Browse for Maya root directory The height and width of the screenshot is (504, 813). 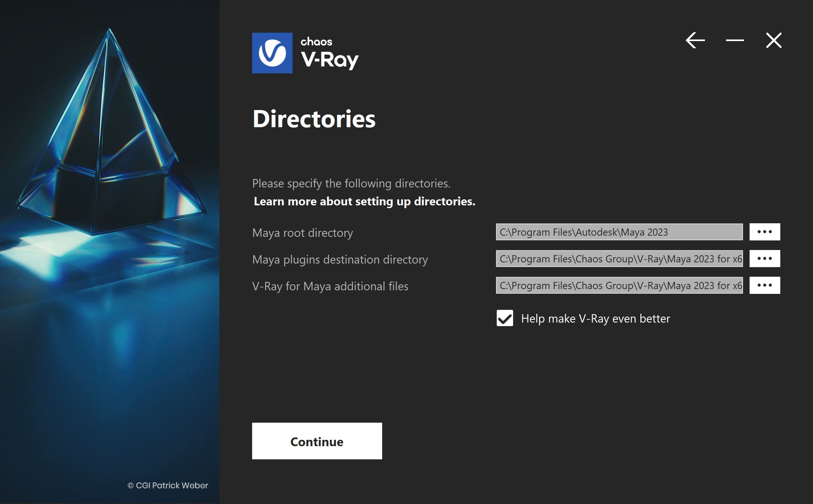(x=764, y=232)
